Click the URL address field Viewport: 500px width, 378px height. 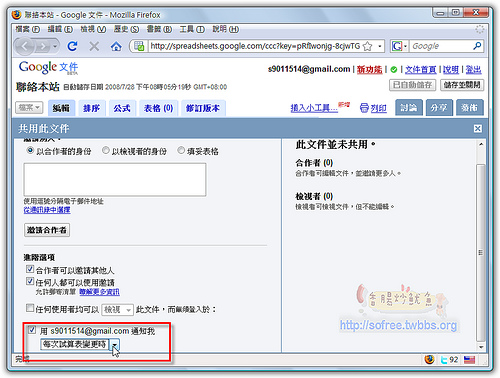coord(255,46)
